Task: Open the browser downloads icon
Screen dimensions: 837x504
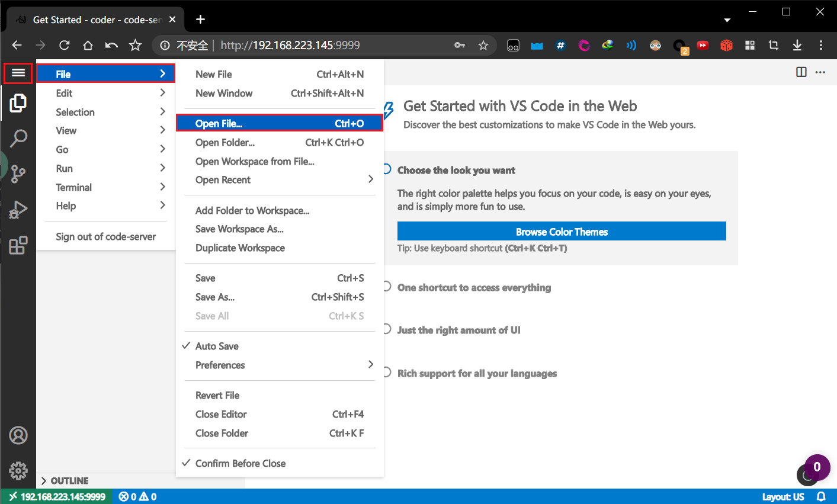Action: (797, 45)
